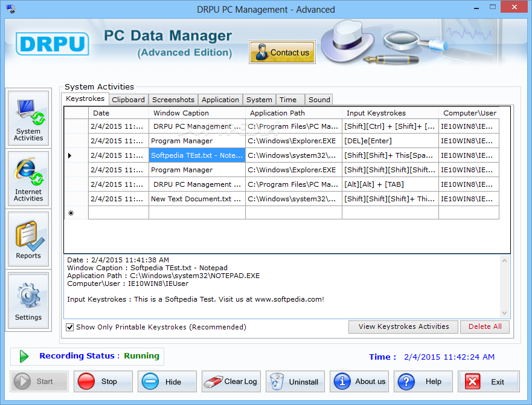532x405 pixels.
Task: Select 'New Text Document.txt' caption cell
Action: click(197, 199)
